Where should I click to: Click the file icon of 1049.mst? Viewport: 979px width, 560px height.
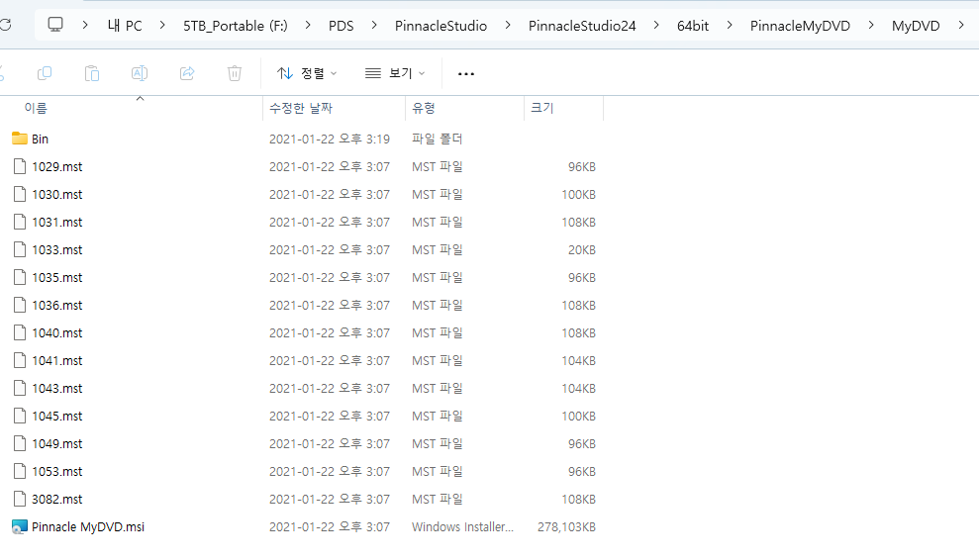pyautogui.click(x=20, y=443)
